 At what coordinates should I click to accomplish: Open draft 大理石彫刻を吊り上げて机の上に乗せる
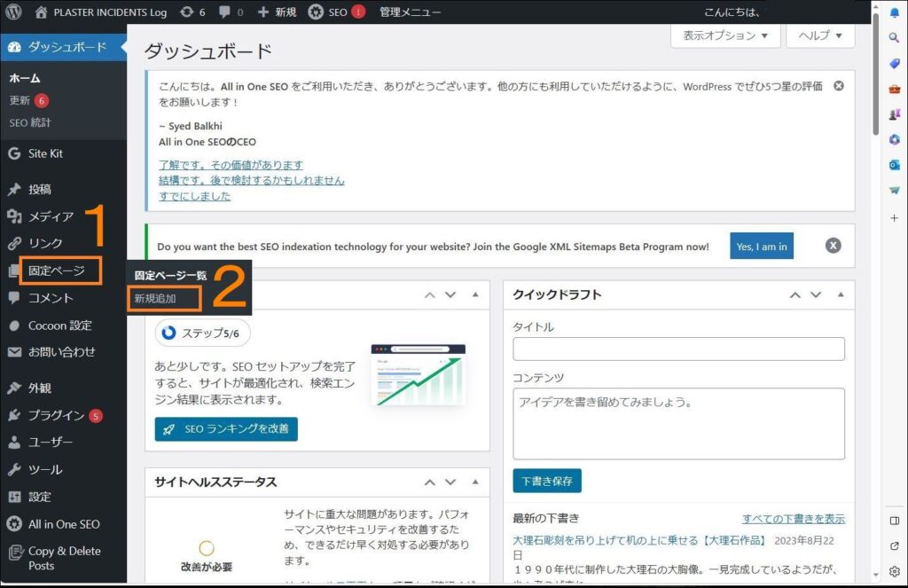640,540
